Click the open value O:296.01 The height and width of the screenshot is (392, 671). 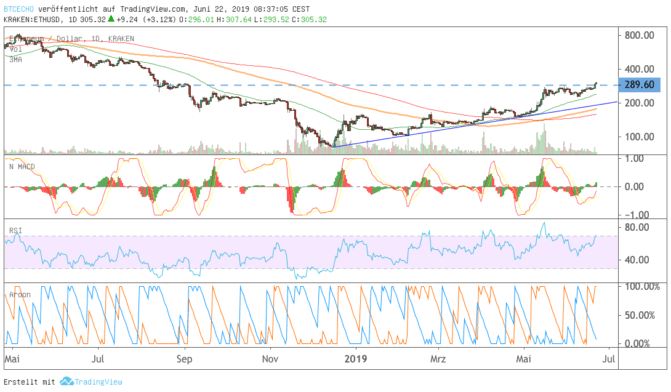coord(196,20)
